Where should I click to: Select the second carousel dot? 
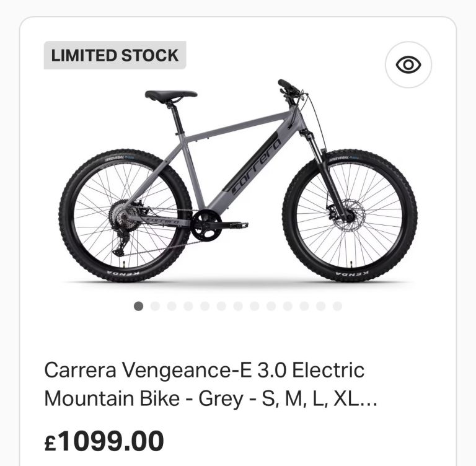click(155, 306)
